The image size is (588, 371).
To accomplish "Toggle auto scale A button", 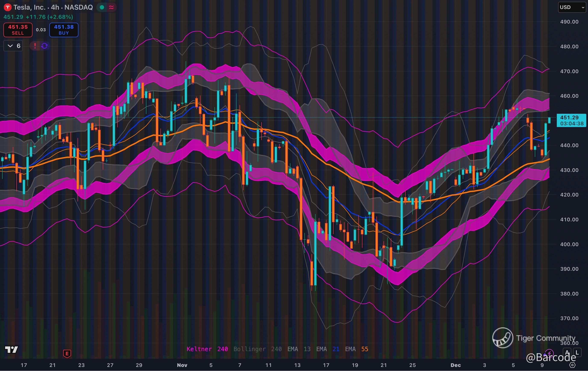I will 567,353.
